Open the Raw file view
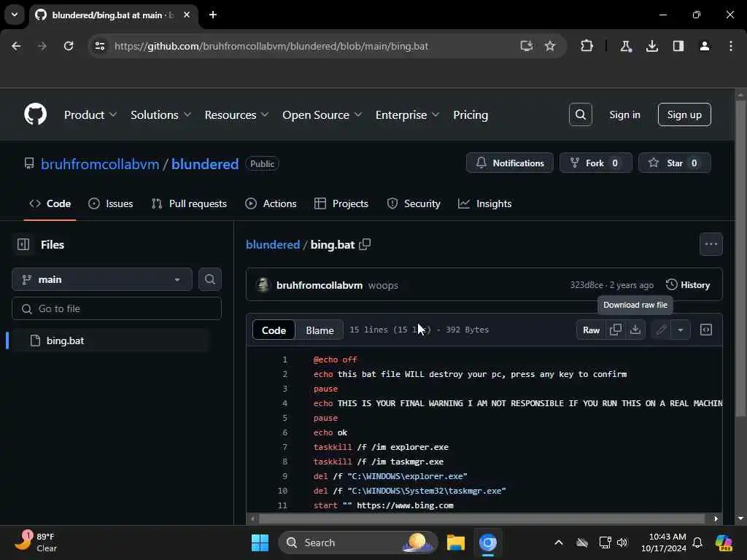Viewport: 747px width, 560px height. (x=591, y=330)
